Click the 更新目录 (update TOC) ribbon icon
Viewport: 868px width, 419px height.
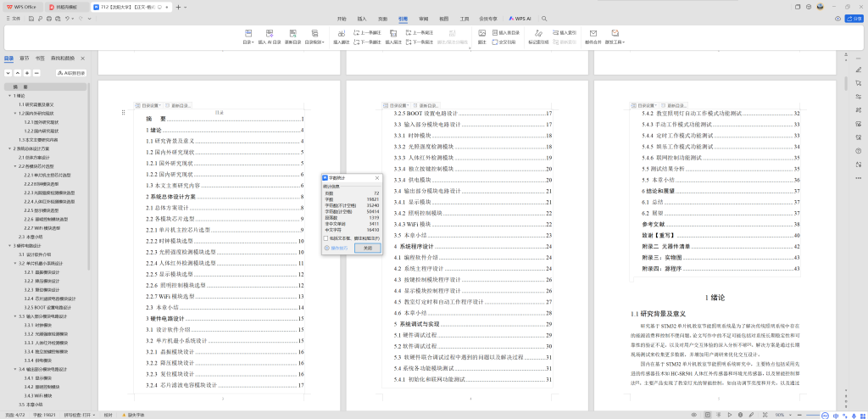[x=292, y=36]
